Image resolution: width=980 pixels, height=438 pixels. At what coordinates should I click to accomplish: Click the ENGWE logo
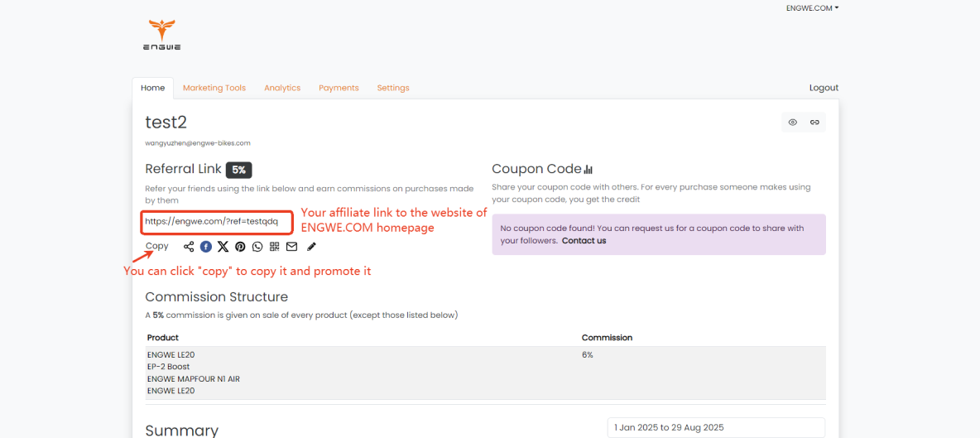click(162, 35)
